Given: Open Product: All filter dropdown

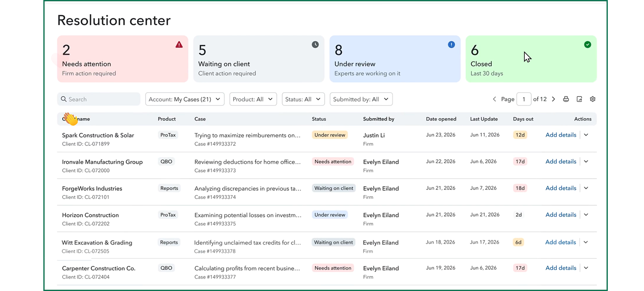Looking at the screenshot, I should (253, 99).
